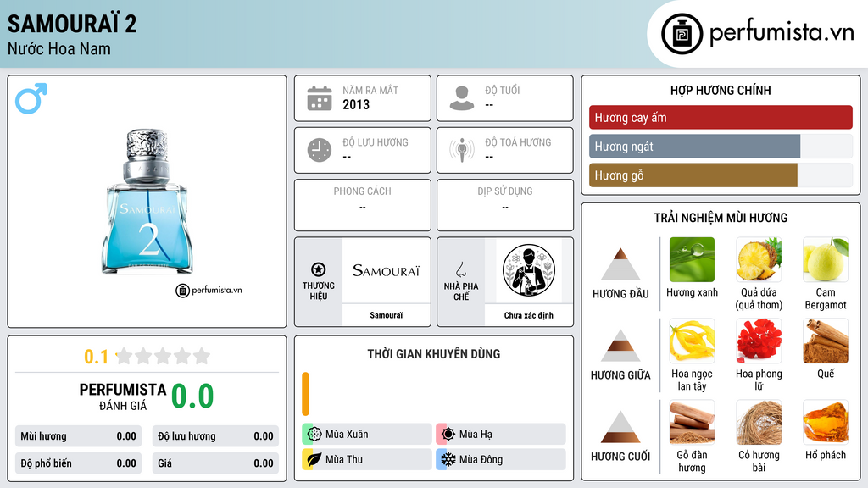
Task: Click the 0.1 star rating number
Action: click(x=97, y=357)
